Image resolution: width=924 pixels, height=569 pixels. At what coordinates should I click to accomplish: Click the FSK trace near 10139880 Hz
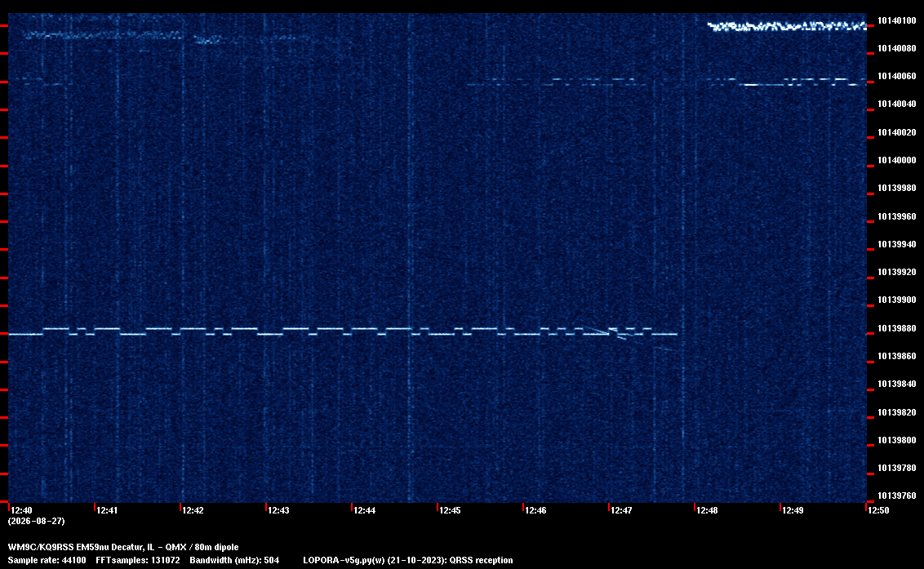pyautogui.click(x=343, y=331)
